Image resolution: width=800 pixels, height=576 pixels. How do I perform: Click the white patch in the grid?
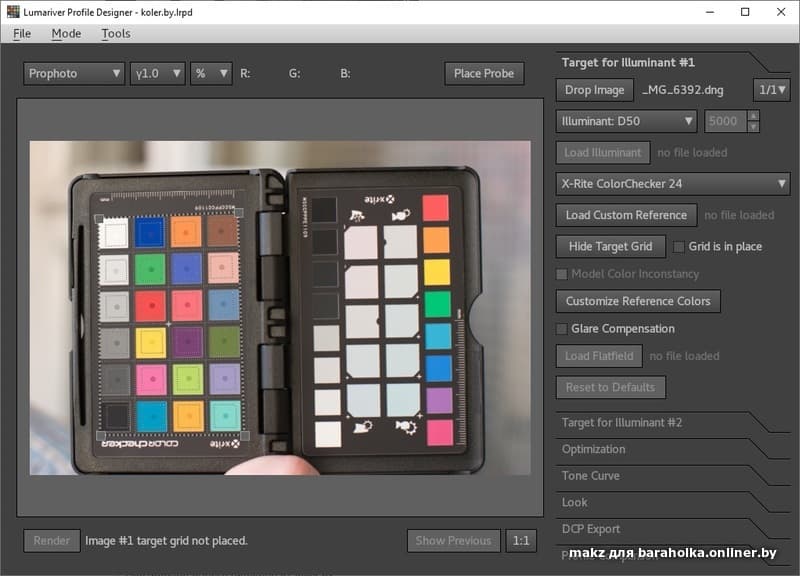[113, 234]
